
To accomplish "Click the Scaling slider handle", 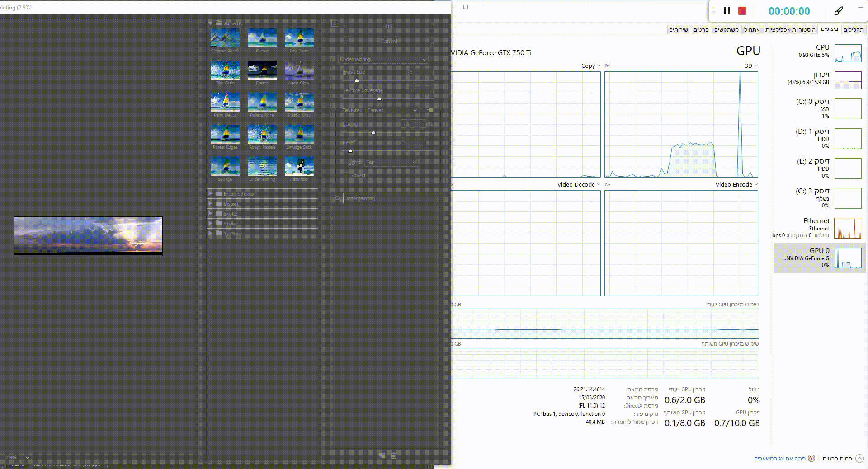I will (x=373, y=132).
